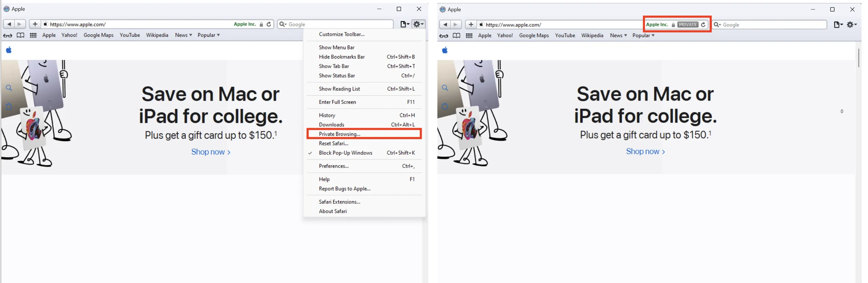This screenshot has width=868, height=283.
Task: Toggle the checked Block Pop-Up Windows item
Action: click(345, 153)
